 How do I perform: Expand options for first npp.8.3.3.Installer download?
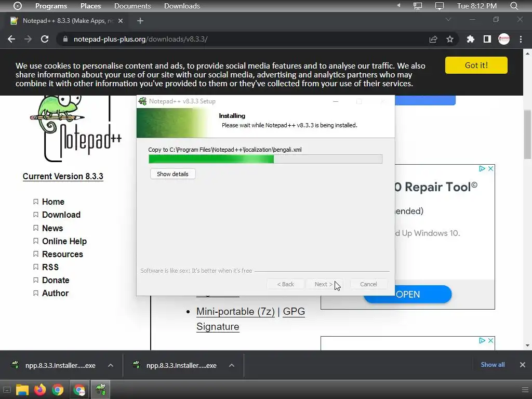111,365
